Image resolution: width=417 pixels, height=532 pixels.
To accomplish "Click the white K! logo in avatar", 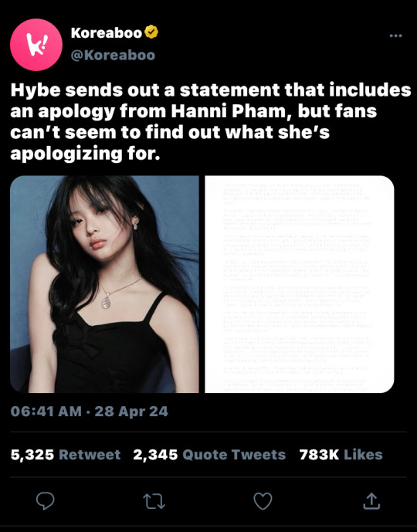I will point(37,45).
